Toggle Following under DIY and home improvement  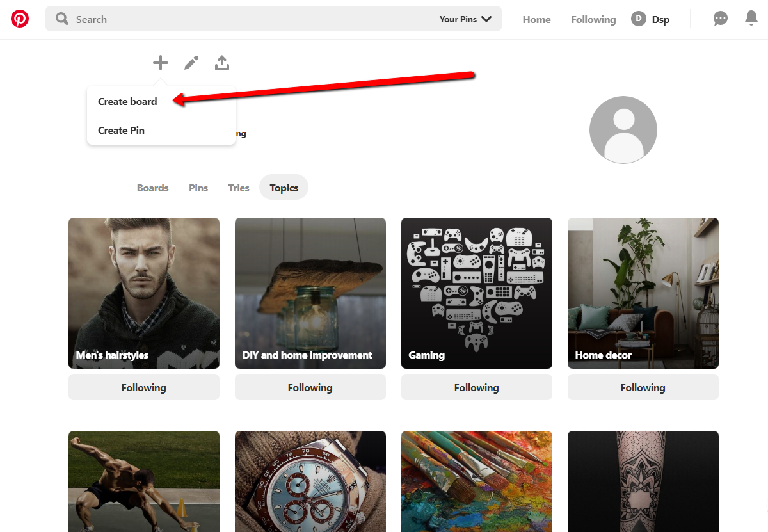(310, 387)
